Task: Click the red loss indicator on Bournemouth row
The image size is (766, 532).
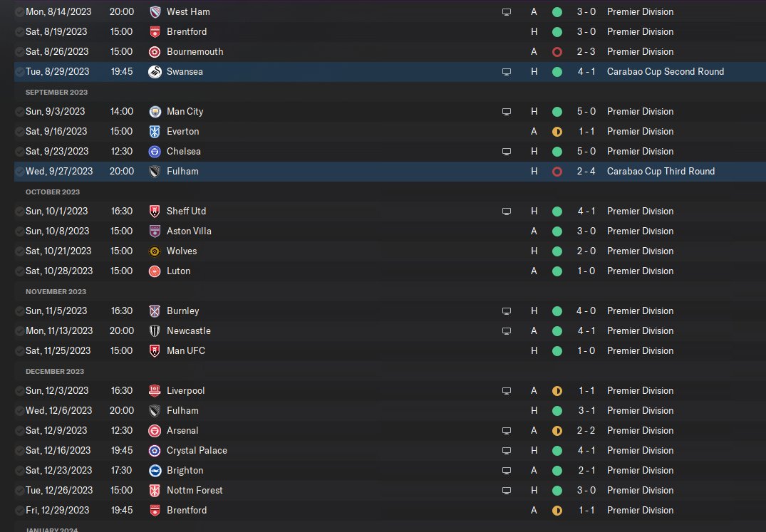Action: [557, 51]
